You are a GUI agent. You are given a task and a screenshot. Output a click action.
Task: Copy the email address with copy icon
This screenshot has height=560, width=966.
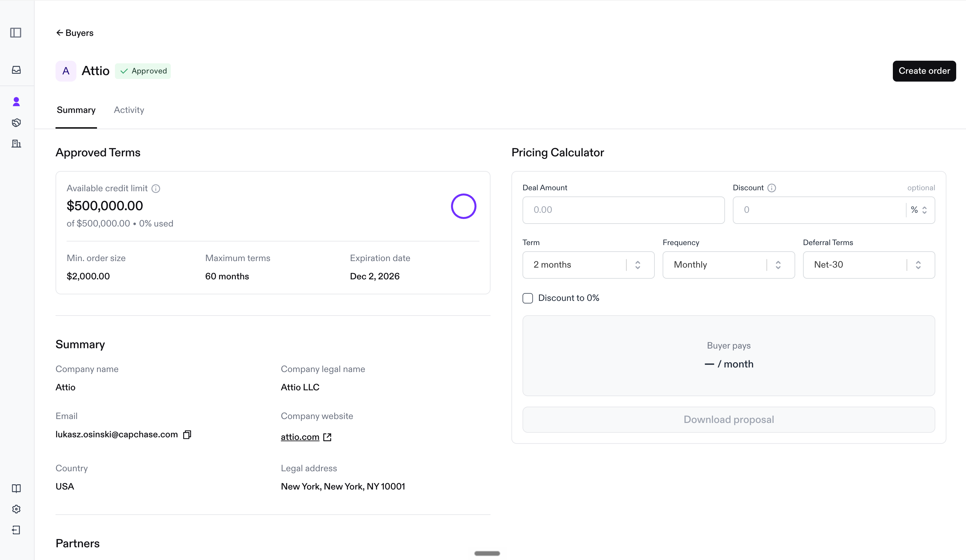tap(187, 434)
